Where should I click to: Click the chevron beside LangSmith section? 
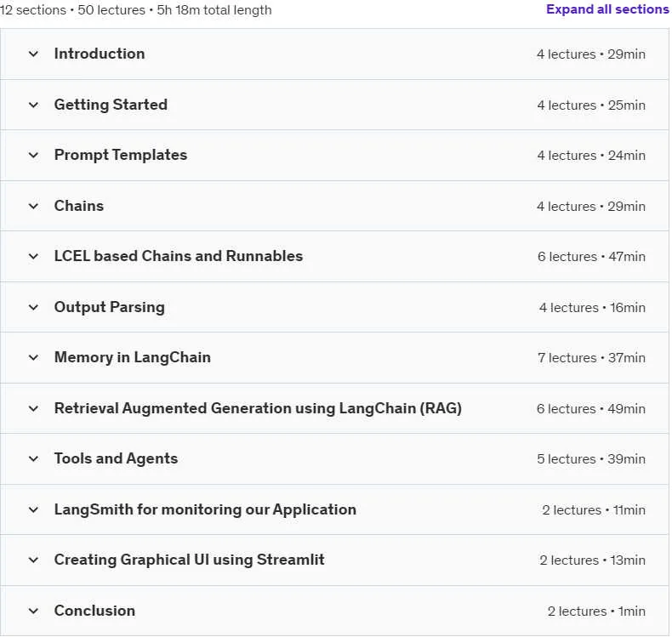(33, 509)
